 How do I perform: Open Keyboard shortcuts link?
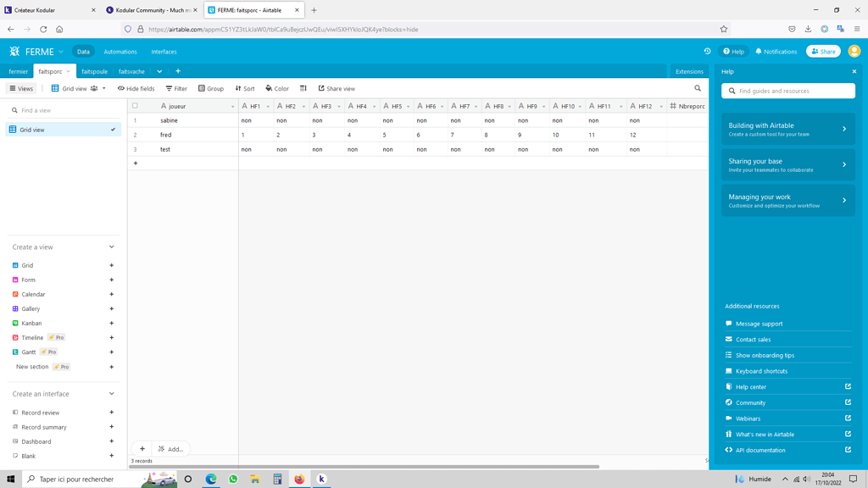pos(761,371)
